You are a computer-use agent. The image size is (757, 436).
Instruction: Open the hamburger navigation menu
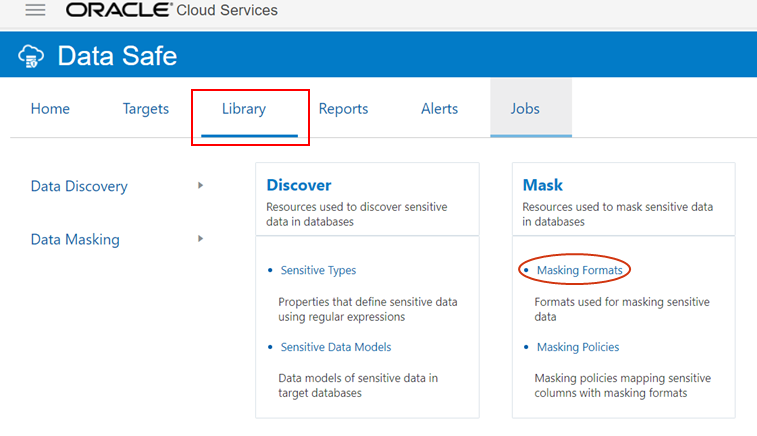35,10
